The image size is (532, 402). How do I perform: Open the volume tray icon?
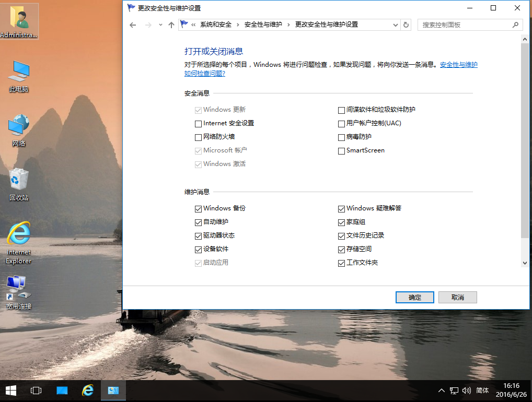[x=467, y=391]
